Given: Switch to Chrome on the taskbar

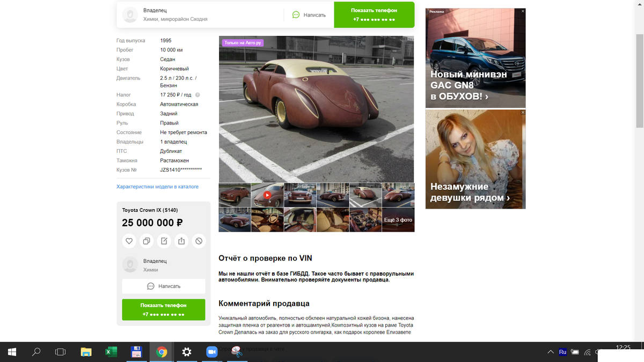Looking at the screenshot, I should click(162, 352).
